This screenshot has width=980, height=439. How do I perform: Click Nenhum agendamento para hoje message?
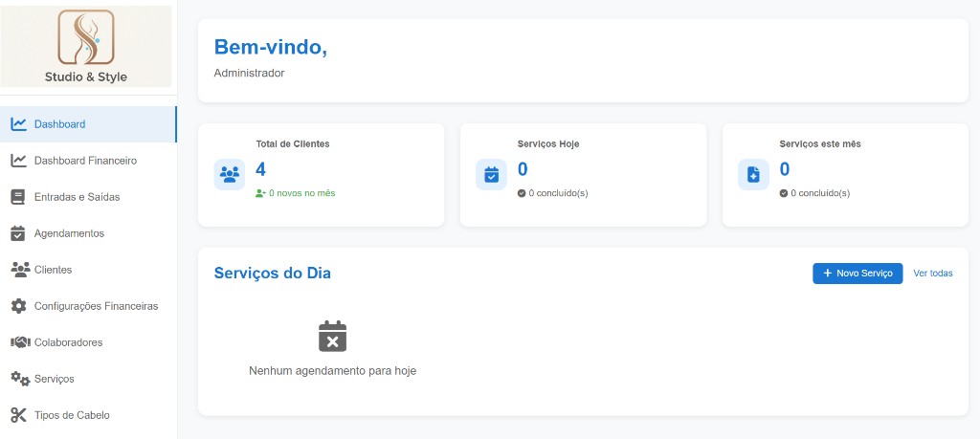pyautogui.click(x=332, y=371)
